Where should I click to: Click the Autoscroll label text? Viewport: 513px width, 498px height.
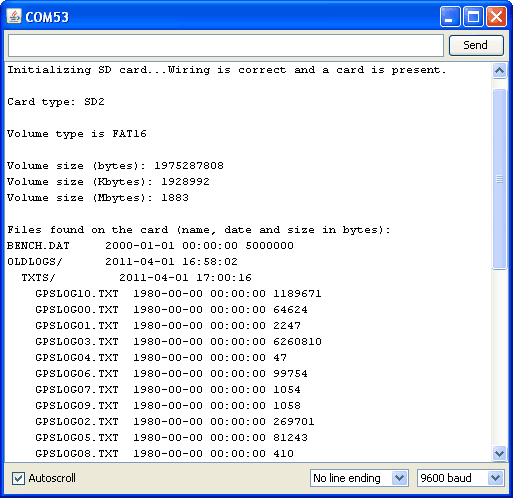tap(52, 478)
